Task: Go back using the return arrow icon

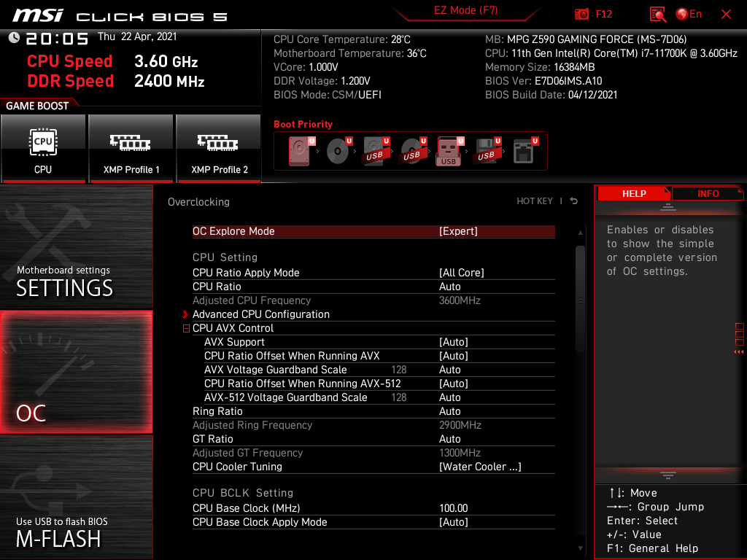Action: tap(574, 201)
